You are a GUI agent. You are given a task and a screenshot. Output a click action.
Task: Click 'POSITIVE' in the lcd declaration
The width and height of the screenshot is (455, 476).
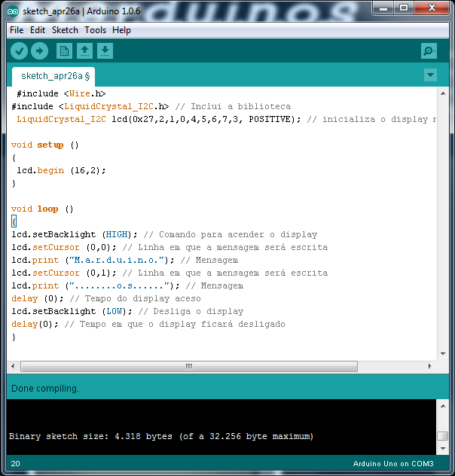coord(270,119)
